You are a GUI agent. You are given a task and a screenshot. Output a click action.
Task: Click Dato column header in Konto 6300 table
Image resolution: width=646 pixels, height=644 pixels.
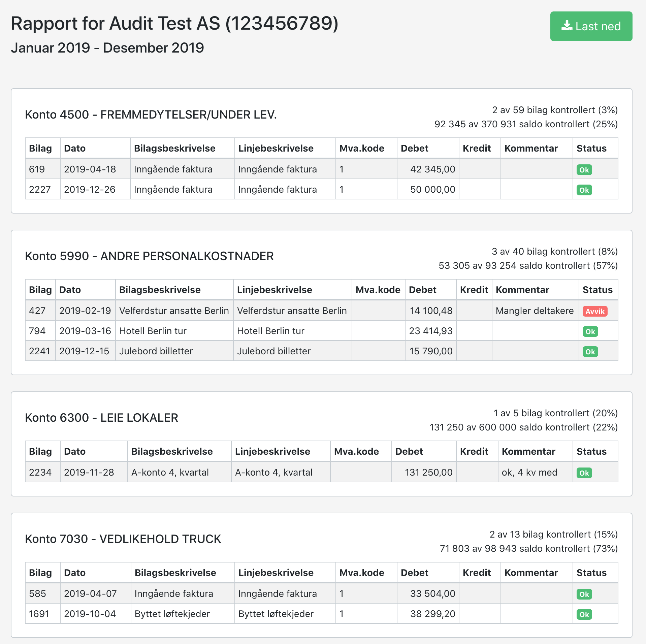75,451
